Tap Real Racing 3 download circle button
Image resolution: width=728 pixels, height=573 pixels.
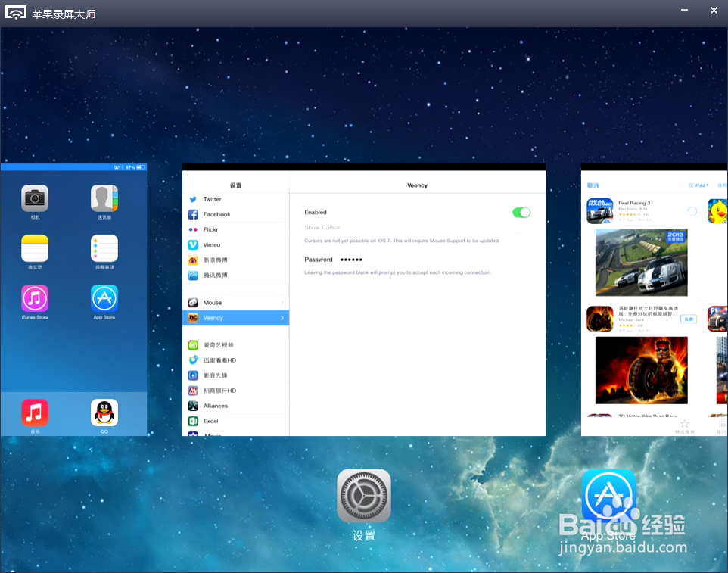(x=692, y=211)
